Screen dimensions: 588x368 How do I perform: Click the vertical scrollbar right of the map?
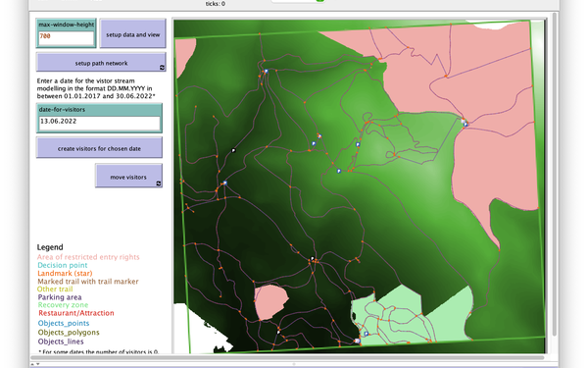[x=555, y=175]
